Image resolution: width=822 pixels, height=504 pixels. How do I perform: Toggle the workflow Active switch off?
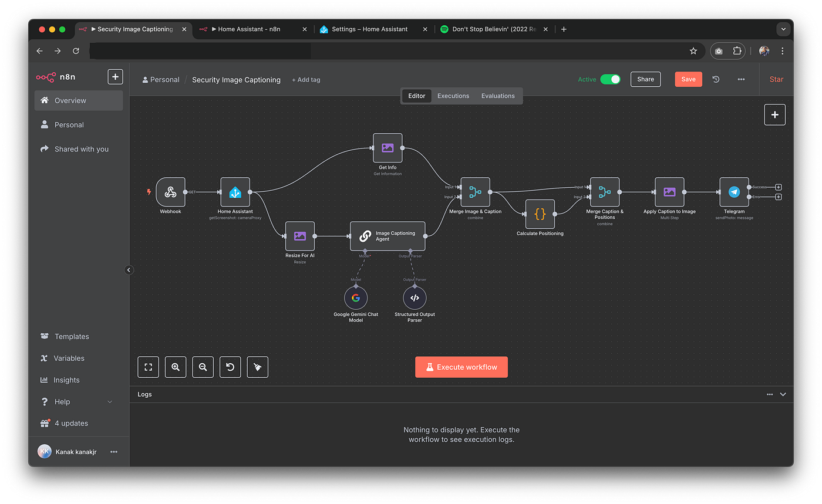[609, 78]
